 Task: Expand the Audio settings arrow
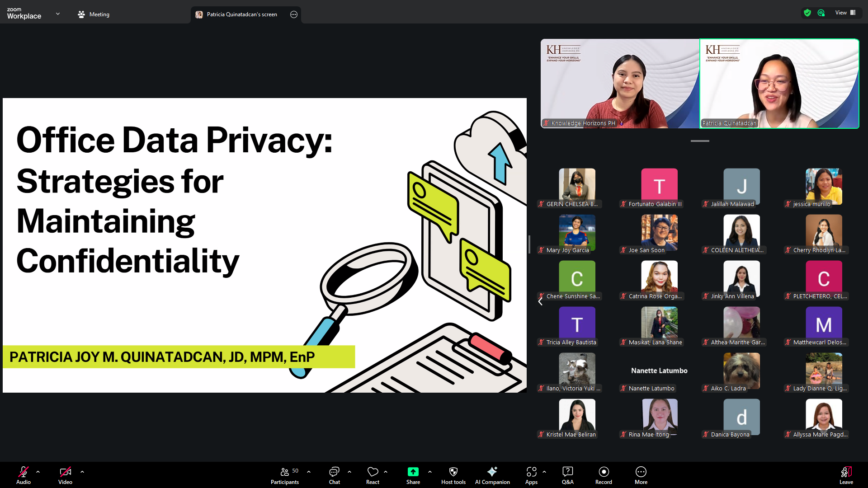[x=38, y=472]
